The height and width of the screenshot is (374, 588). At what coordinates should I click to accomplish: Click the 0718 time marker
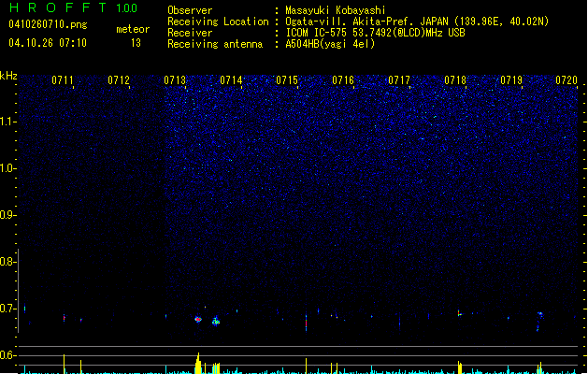(x=455, y=80)
